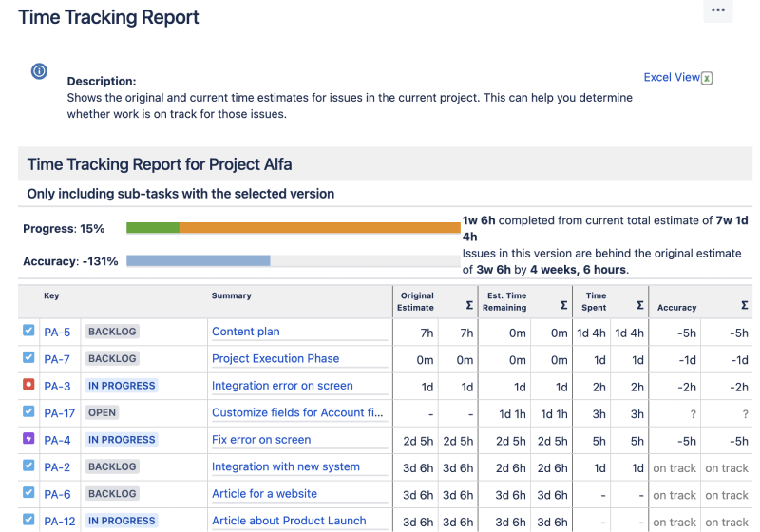Open the Project Execution Phase summary link
The image size is (760, 532).
point(275,359)
